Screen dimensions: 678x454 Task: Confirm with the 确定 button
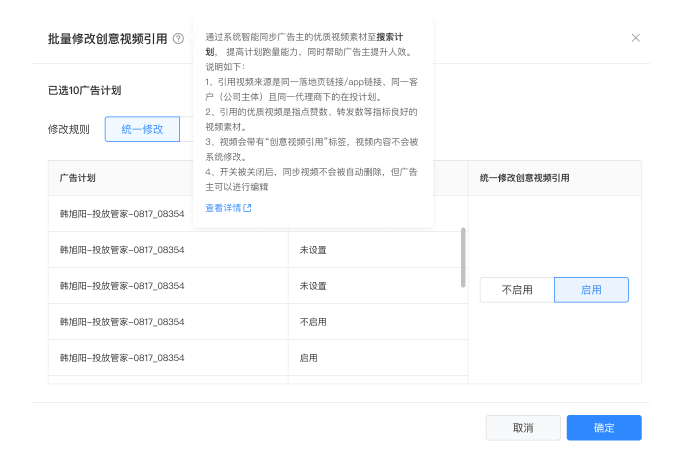pos(604,428)
